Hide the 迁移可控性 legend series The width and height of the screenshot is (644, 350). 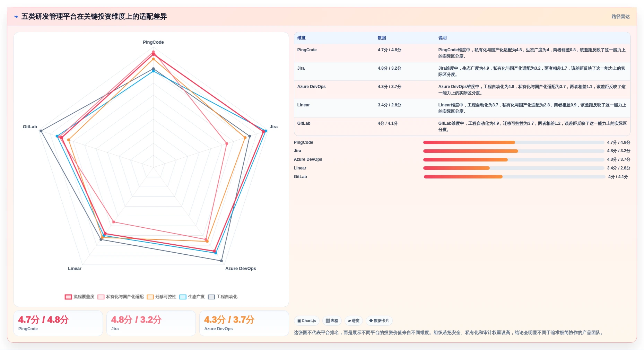tap(162, 297)
